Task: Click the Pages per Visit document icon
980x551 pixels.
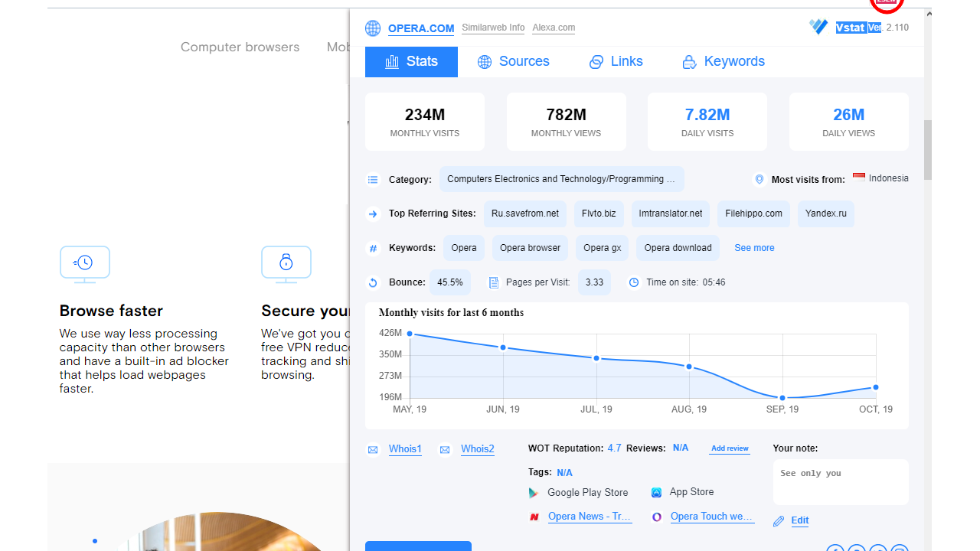Action: [494, 282]
